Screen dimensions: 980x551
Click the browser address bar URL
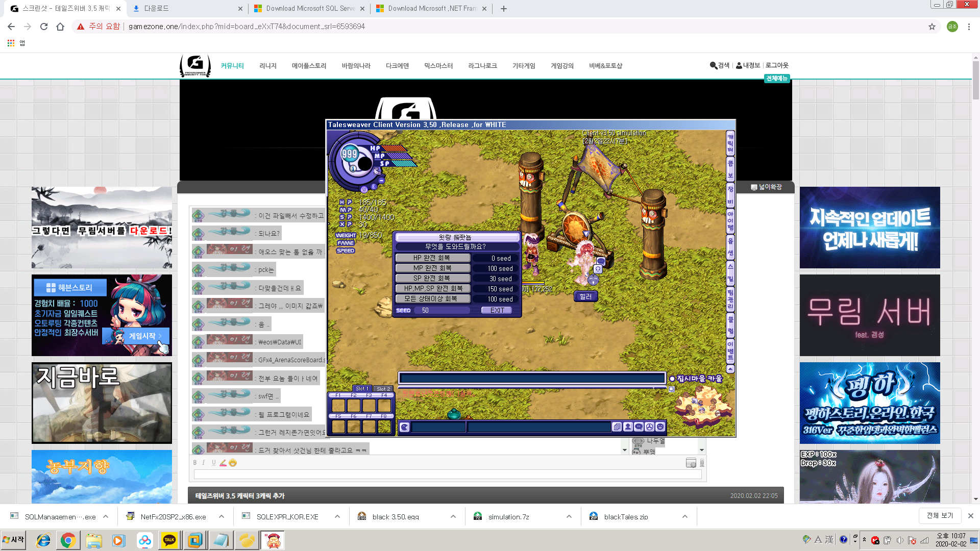coord(247,27)
